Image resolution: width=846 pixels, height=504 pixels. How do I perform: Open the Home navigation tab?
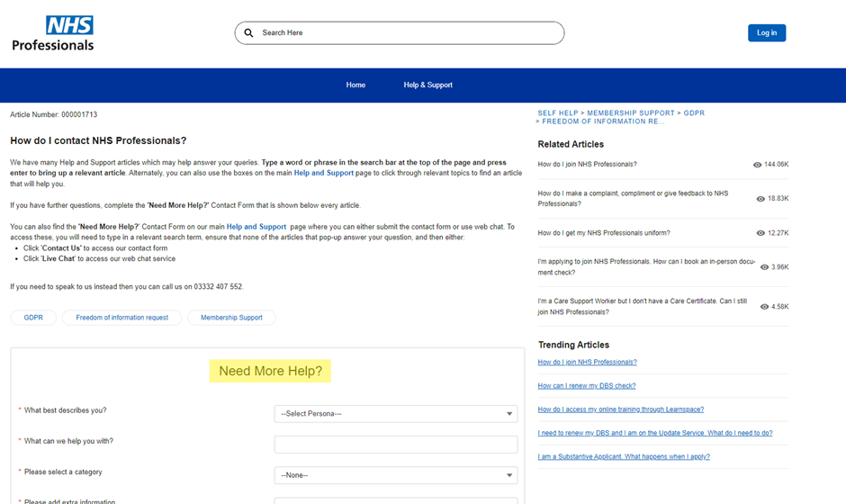(355, 85)
